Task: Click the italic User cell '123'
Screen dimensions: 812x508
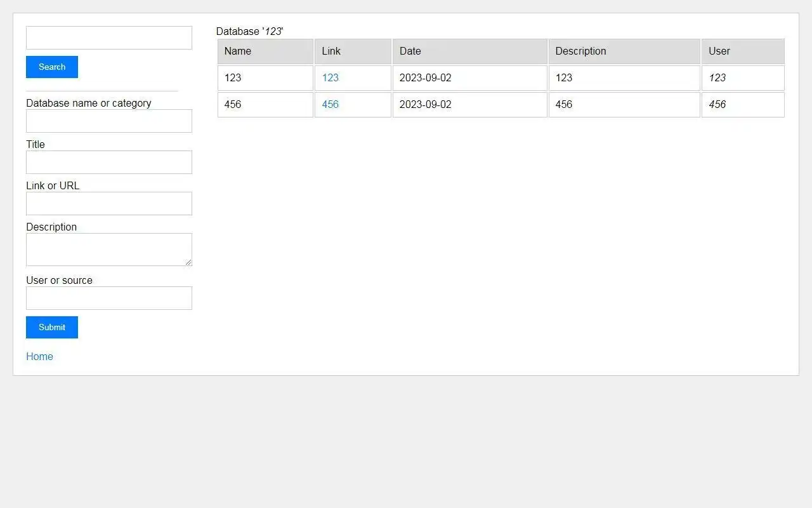Action: [x=743, y=78]
